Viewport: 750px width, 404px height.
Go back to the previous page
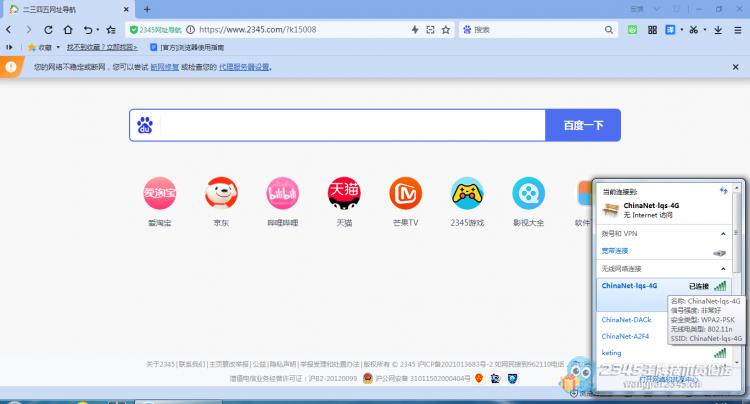9,30
